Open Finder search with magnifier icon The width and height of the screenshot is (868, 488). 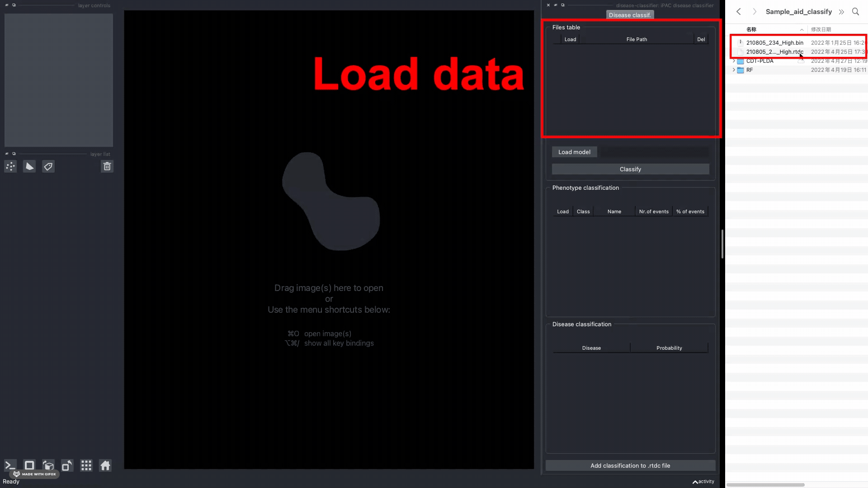point(855,12)
